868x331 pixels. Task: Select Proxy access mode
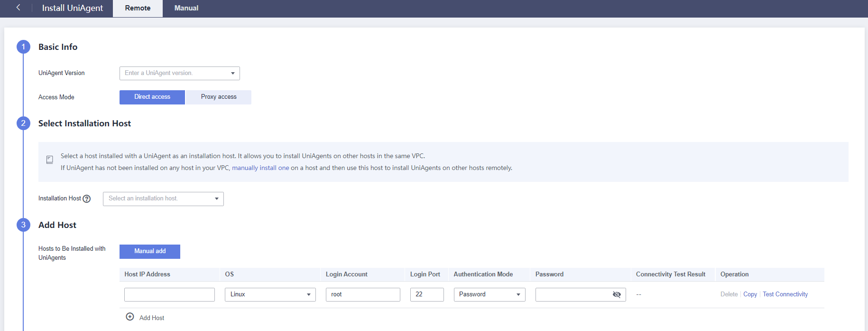(x=219, y=97)
